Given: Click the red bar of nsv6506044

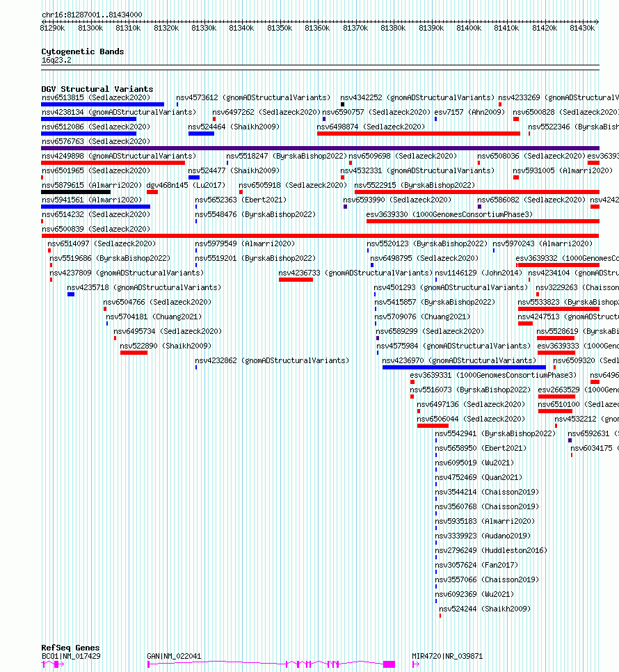Looking at the screenshot, I should tap(433, 426).
